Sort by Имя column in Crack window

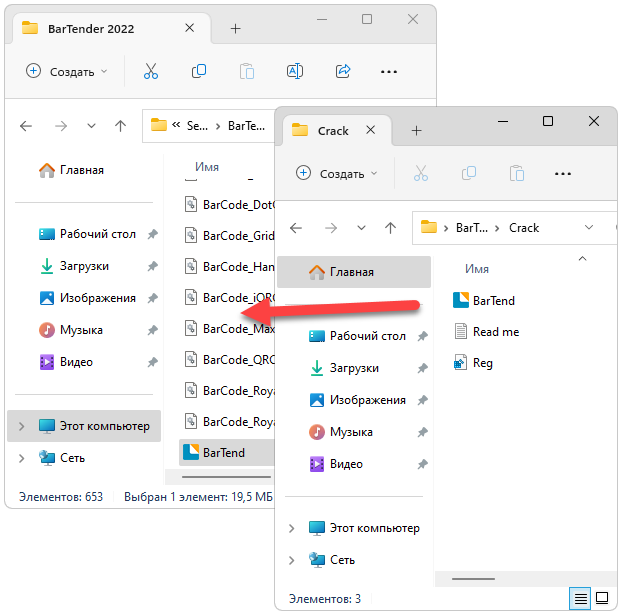click(476, 269)
